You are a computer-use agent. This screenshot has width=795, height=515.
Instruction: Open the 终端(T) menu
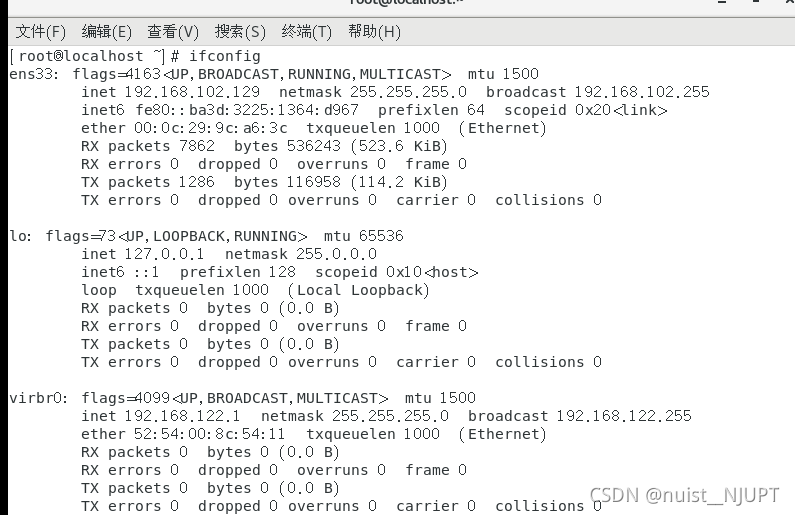point(306,31)
